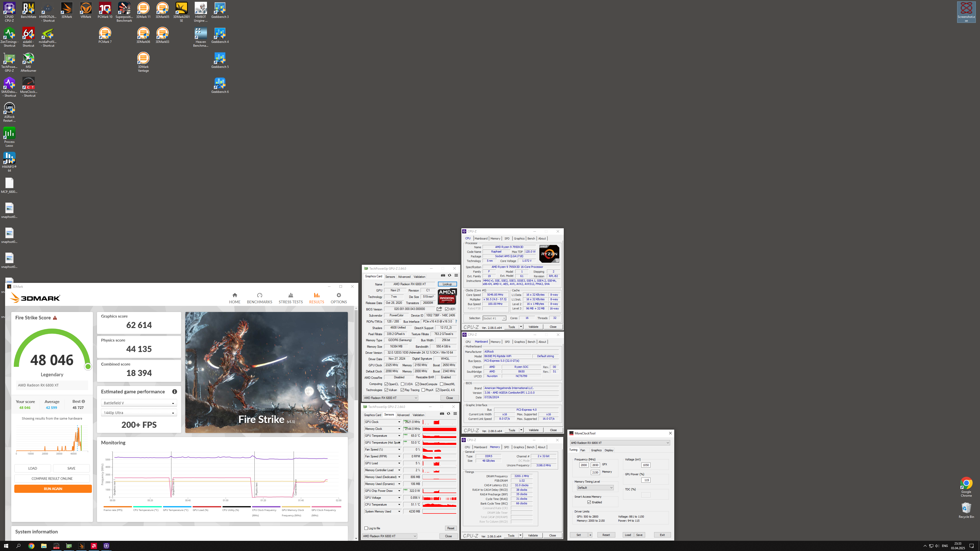Click Reset in GPU-Z Sensors window
This screenshot has width=980, height=551.
[450, 528]
